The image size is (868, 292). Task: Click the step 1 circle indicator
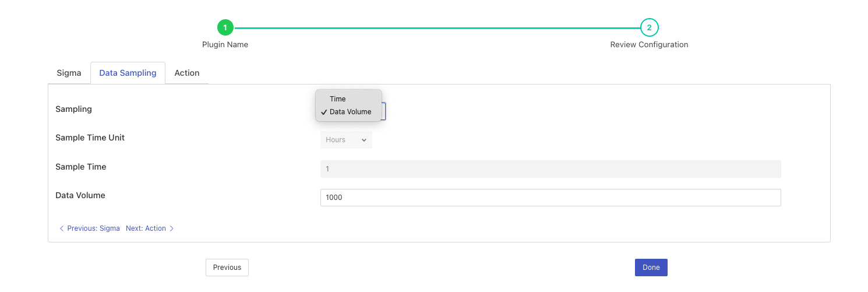click(225, 27)
